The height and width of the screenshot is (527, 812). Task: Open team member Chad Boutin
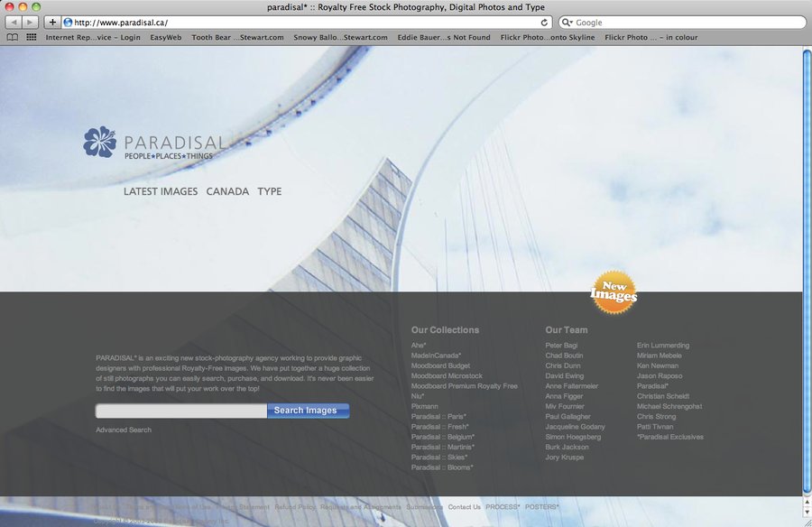pyautogui.click(x=564, y=356)
